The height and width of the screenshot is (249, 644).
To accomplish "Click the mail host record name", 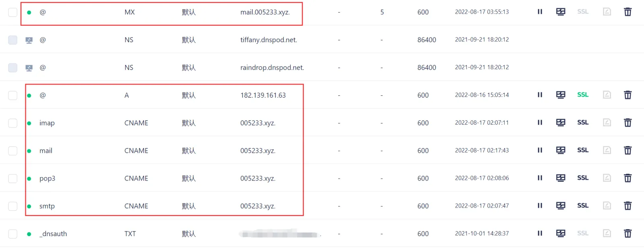I will click(46, 150).
